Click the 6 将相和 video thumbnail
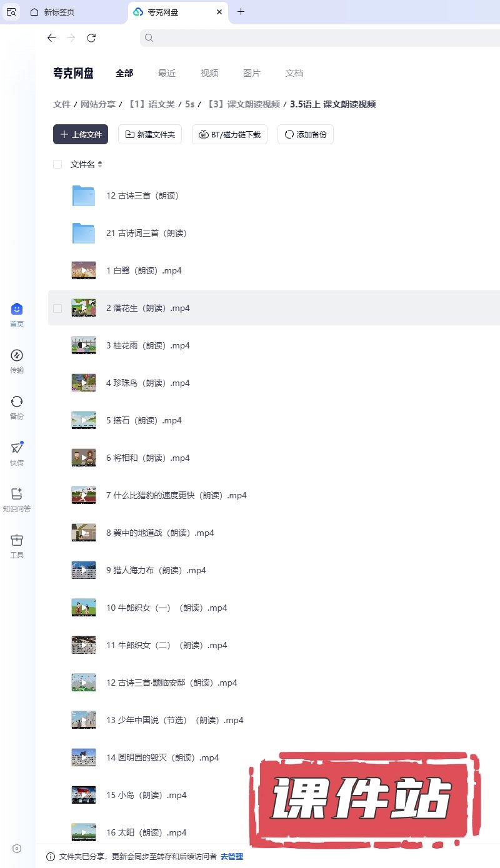Image resolution: width=500 pixels, height=868 pixels. click(x=84, y=458)
